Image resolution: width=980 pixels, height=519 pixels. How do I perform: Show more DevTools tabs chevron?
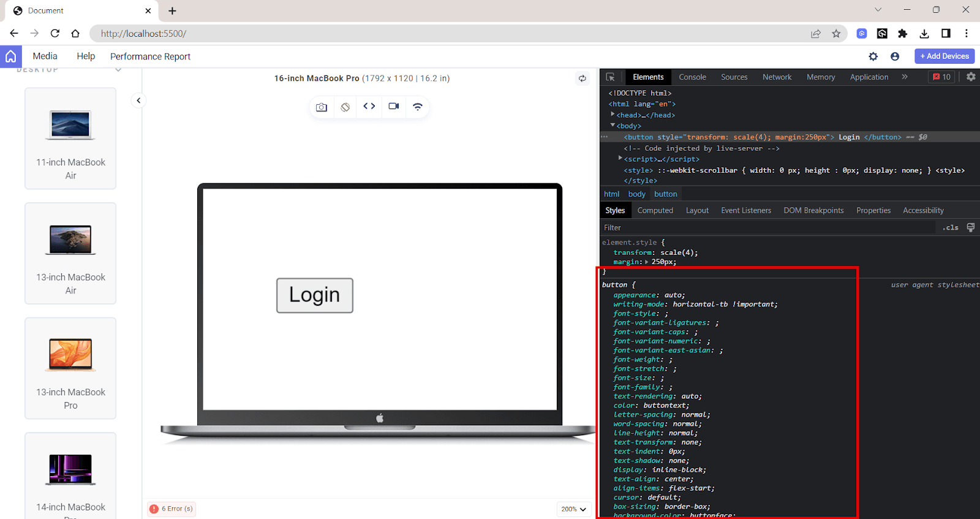coord(905,77)
